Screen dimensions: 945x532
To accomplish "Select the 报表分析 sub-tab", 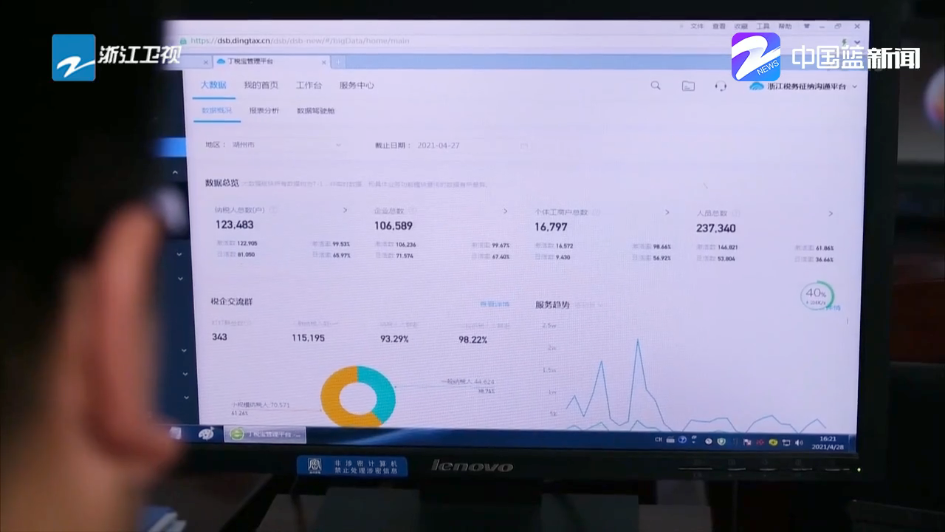I will point(264,111).
